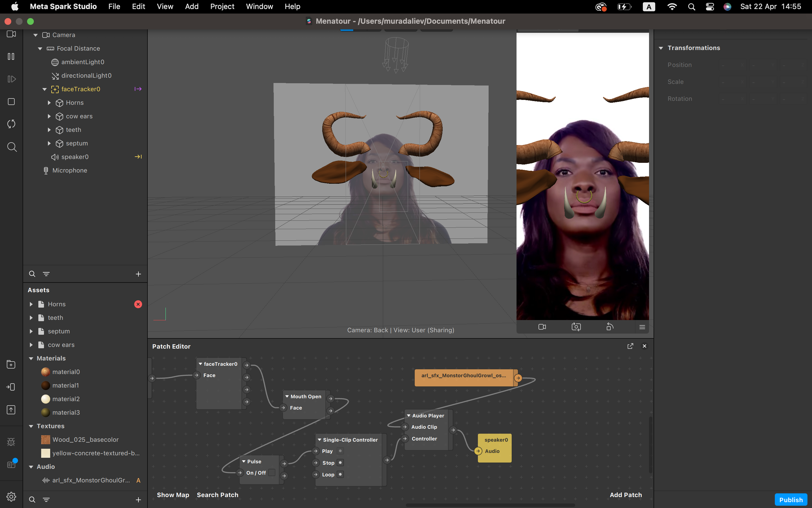Toggle the Loop input on Single-Clip Controller

tap(340, 474)
